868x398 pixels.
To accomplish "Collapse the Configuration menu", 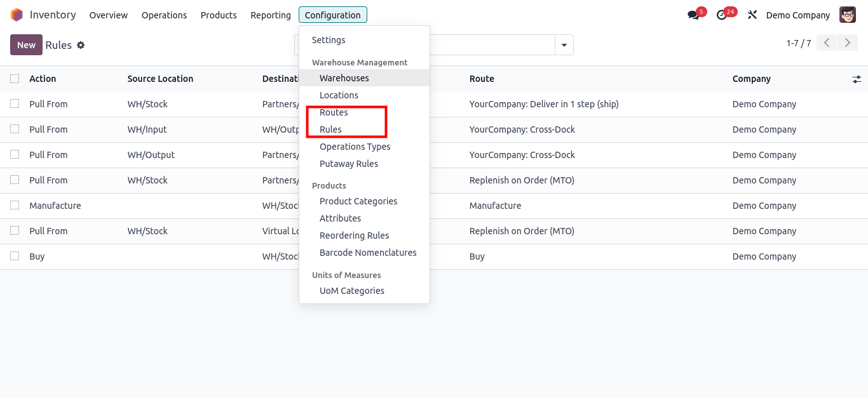I will (x=332, y=15).
